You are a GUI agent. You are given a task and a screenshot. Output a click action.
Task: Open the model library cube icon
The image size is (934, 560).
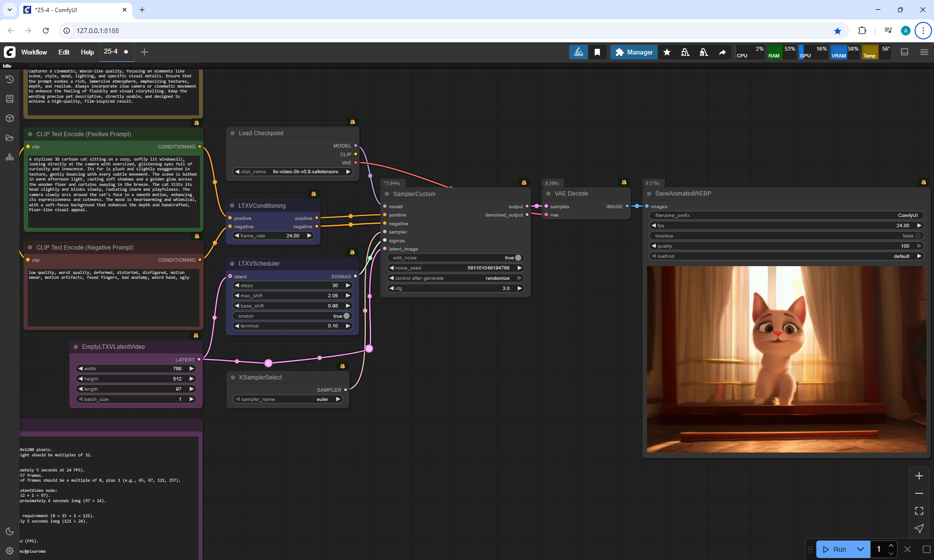9,118
